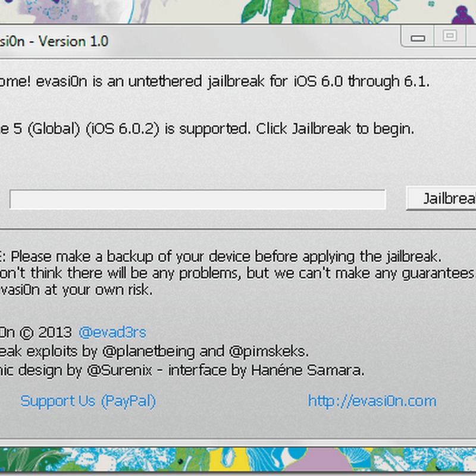
Task: Click the text '@planetbeing and @pimskeks.'
Action: [x=205, y=352]
